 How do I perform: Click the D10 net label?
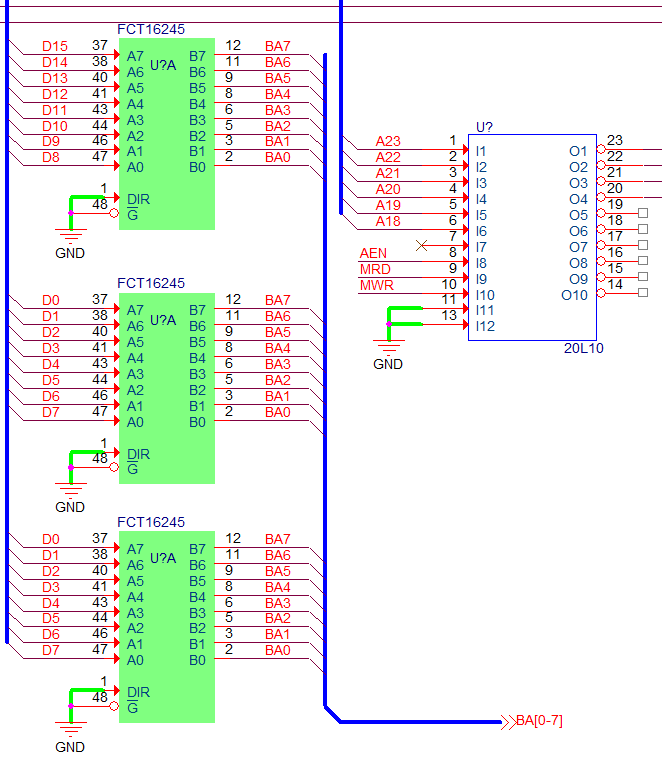(x=55, y=126)
